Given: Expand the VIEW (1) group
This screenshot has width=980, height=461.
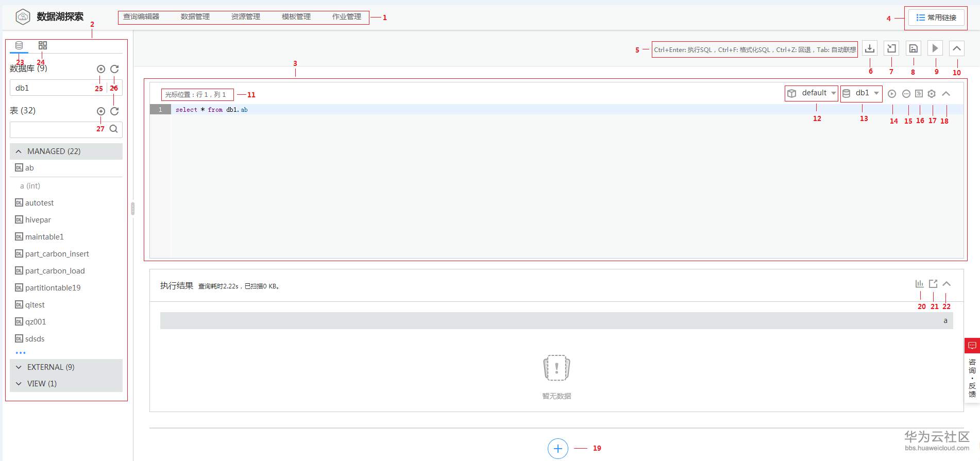Looking at the screenshot, I should [66, 384].
